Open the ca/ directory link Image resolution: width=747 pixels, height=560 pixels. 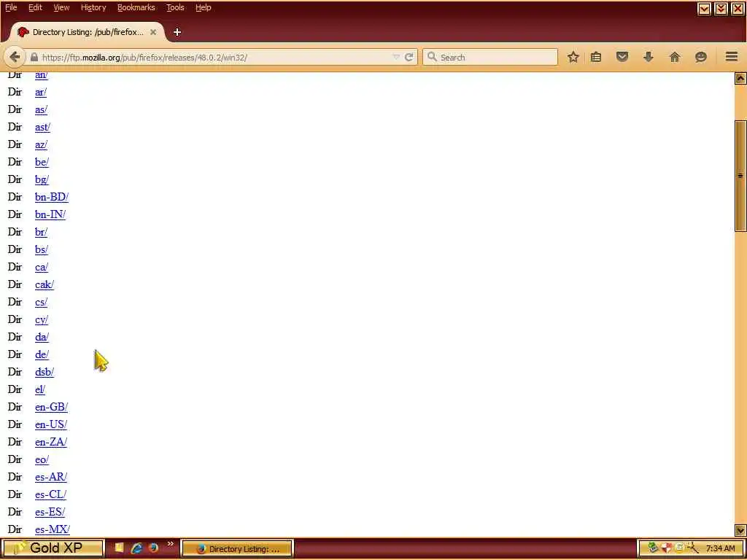[x=42, y=267]
